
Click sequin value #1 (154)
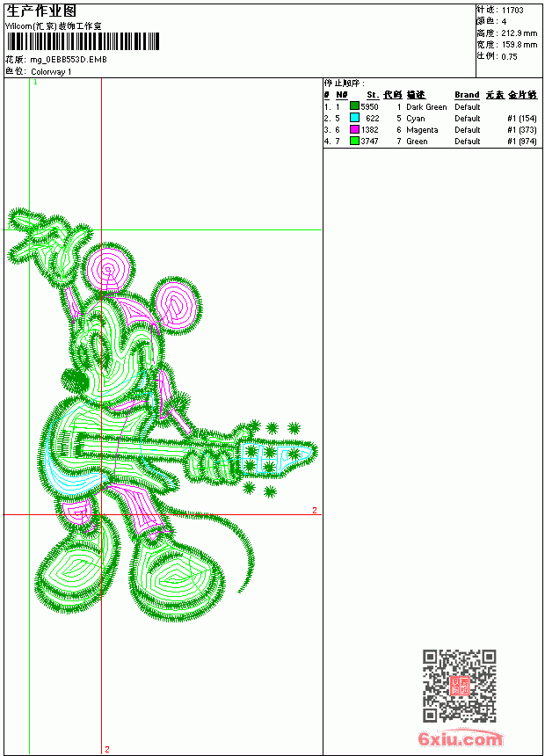pyautogui.click(x=522, y=118)
